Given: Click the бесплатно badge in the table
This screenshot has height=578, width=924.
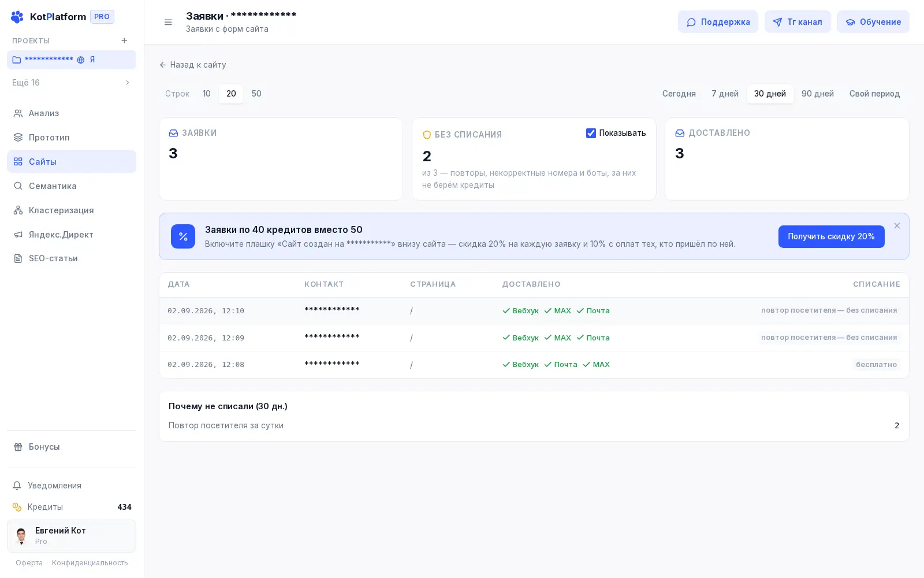Looking at the screenshot, I should 876,365.
